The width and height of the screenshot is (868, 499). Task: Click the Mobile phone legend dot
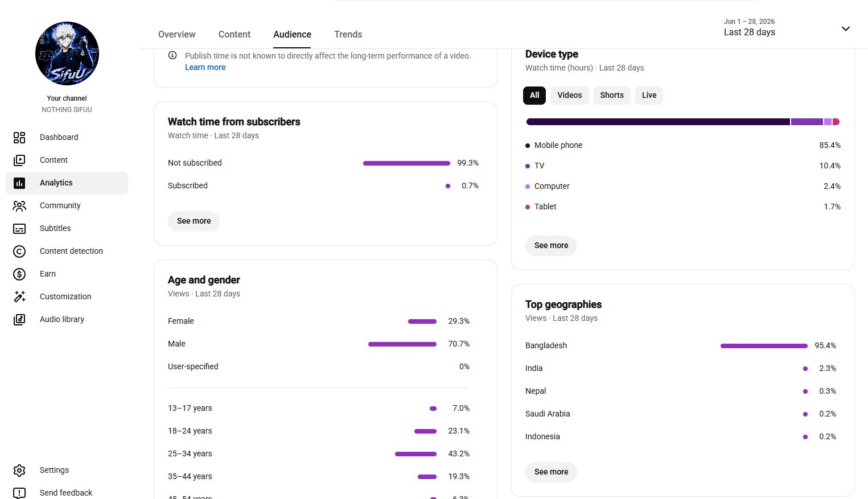point(528,146)
